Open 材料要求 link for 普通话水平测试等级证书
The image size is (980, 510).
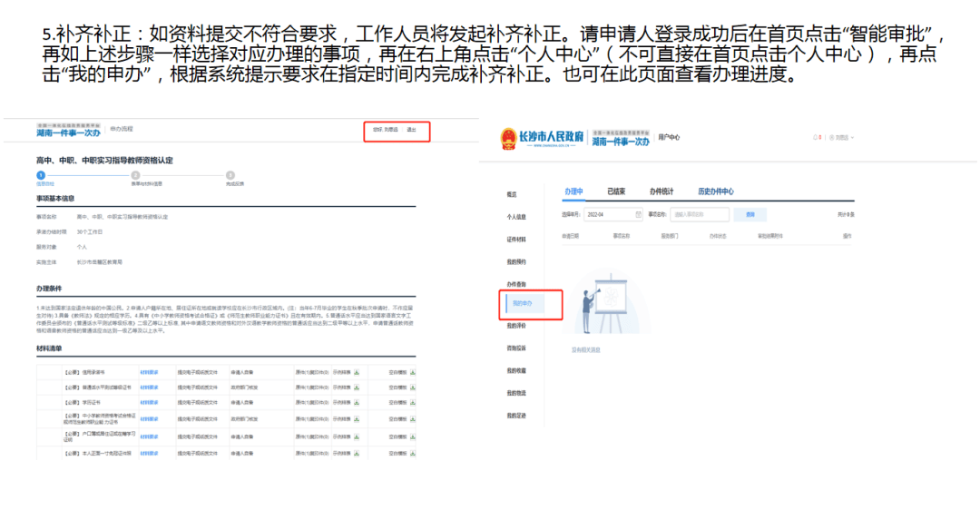149,387
